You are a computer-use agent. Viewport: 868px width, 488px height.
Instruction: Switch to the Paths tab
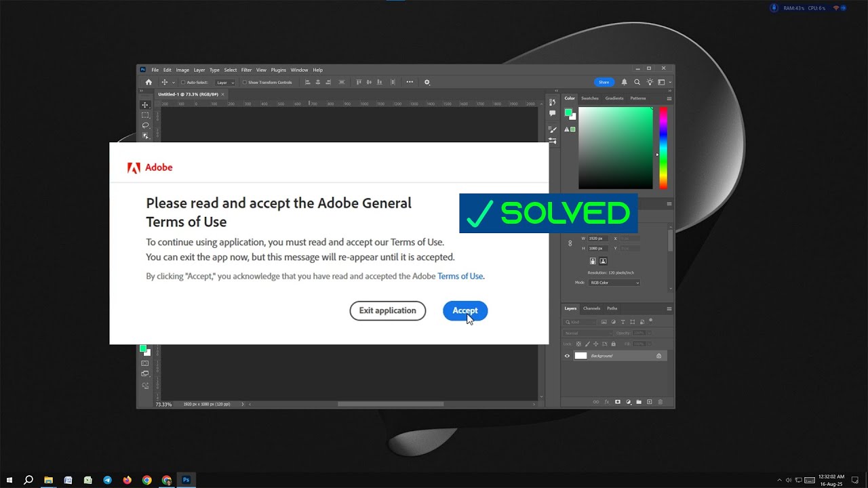(x=612, y=308)
